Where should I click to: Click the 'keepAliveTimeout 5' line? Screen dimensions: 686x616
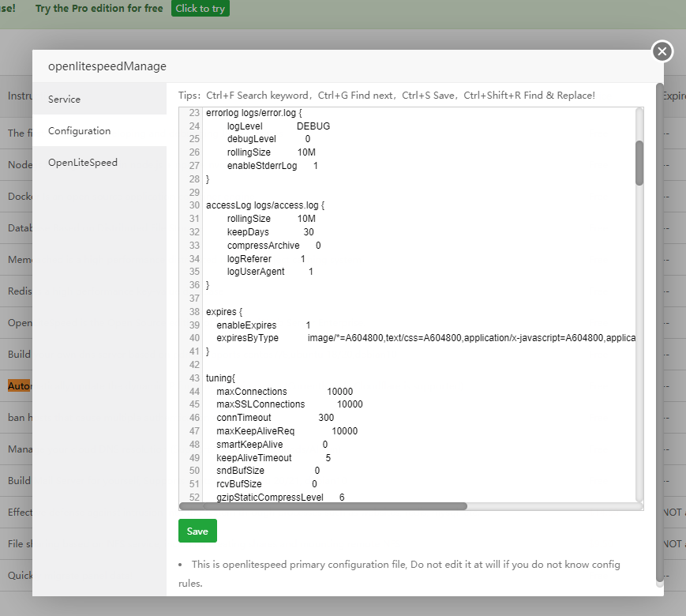click(x=273, y=457)
